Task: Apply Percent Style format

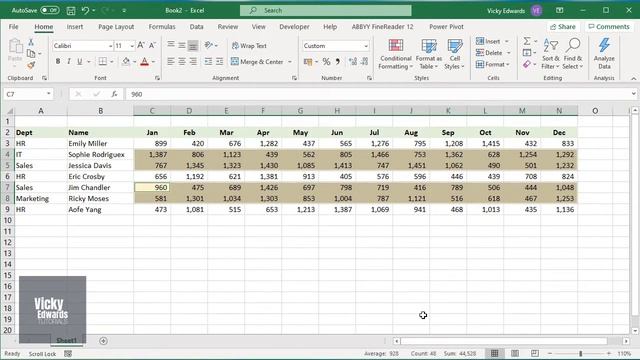Action: pos(326,62)
